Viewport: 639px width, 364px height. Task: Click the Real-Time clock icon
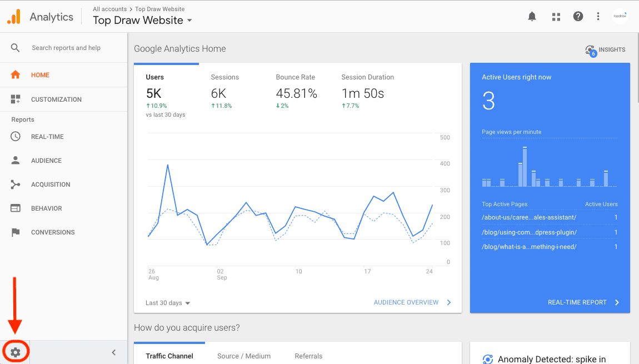(16, 137)
